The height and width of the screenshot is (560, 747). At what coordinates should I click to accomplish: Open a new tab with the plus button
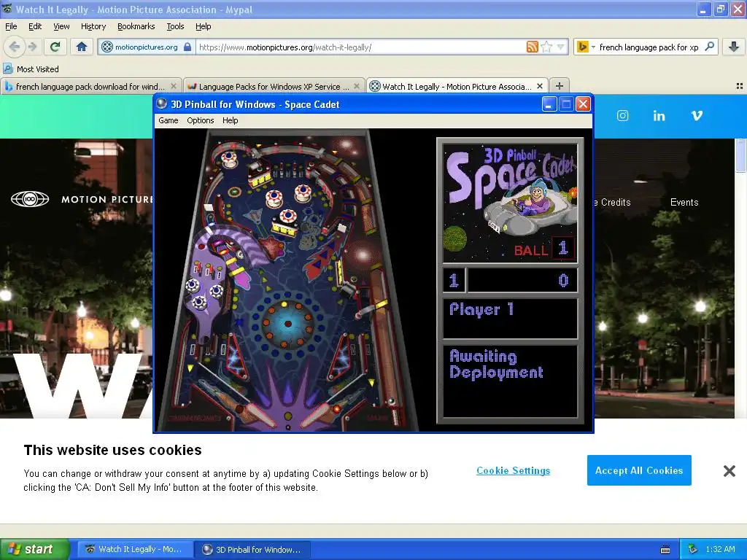560,86
